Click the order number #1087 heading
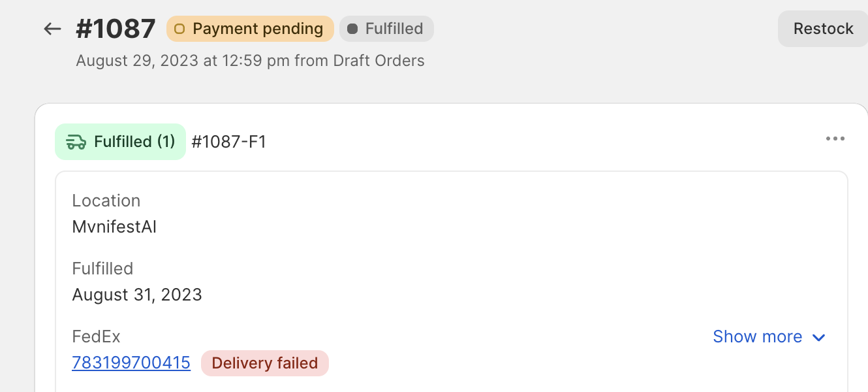The width and height of the screenshot is (868, 392). 116,29
